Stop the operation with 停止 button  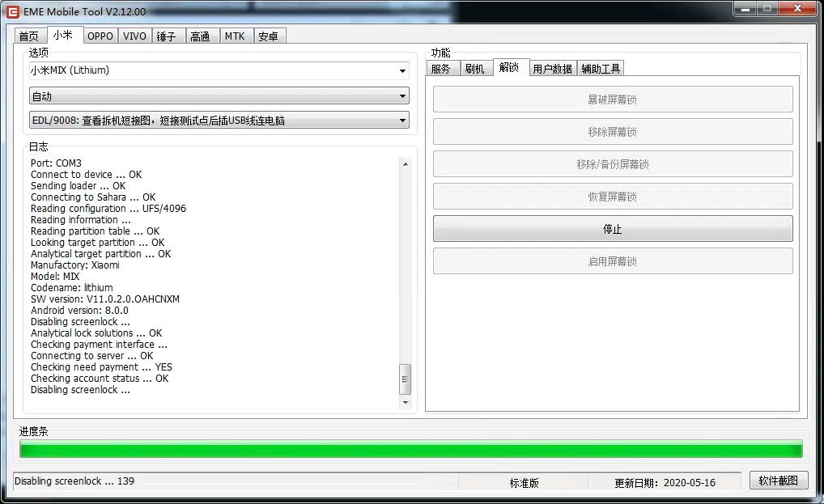[613, 229]
